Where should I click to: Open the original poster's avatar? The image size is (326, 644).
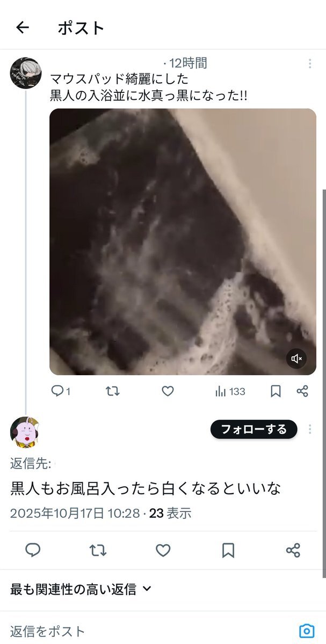tap(25, 73)
